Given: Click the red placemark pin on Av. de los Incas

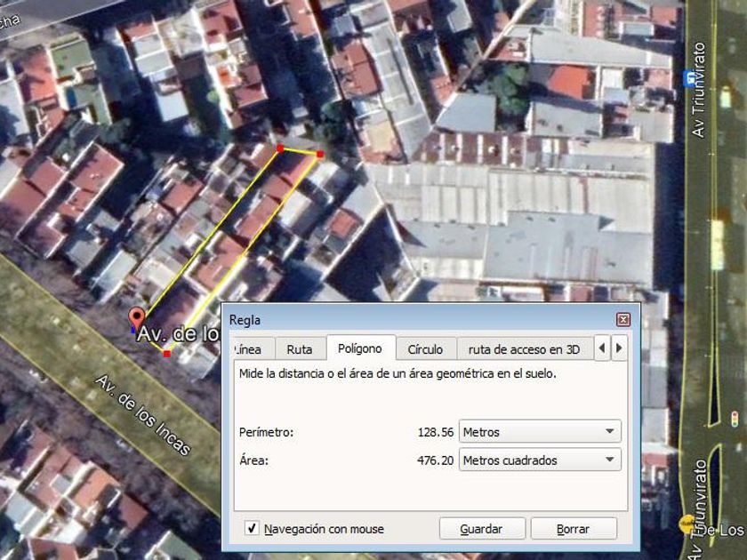Looking at the screenshot, I should click(137, 318).
